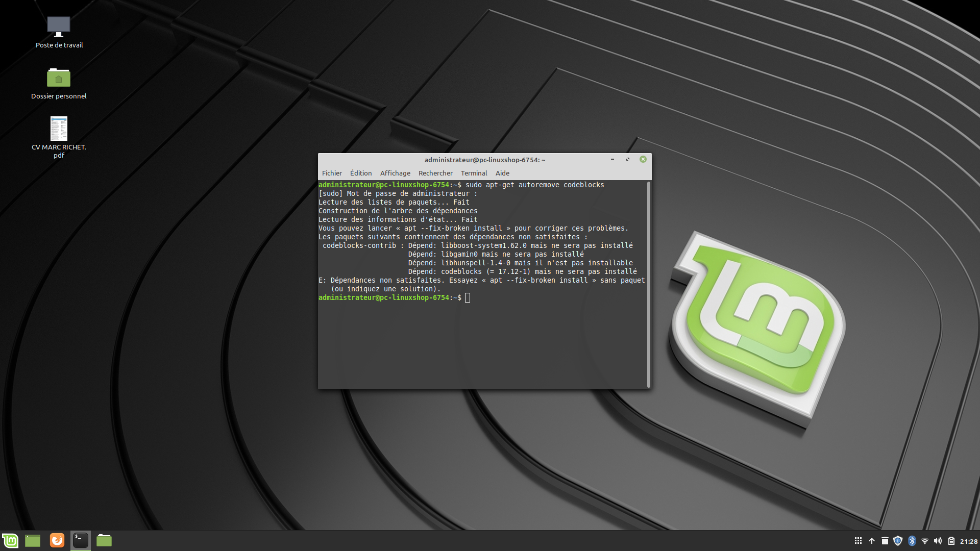Open the Linux Mint start menu

point(10,540)
